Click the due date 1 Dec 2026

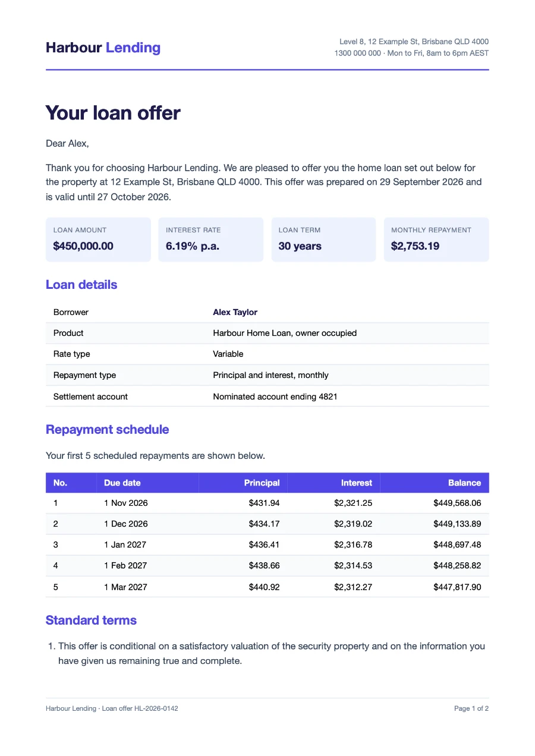pos(126,524)
